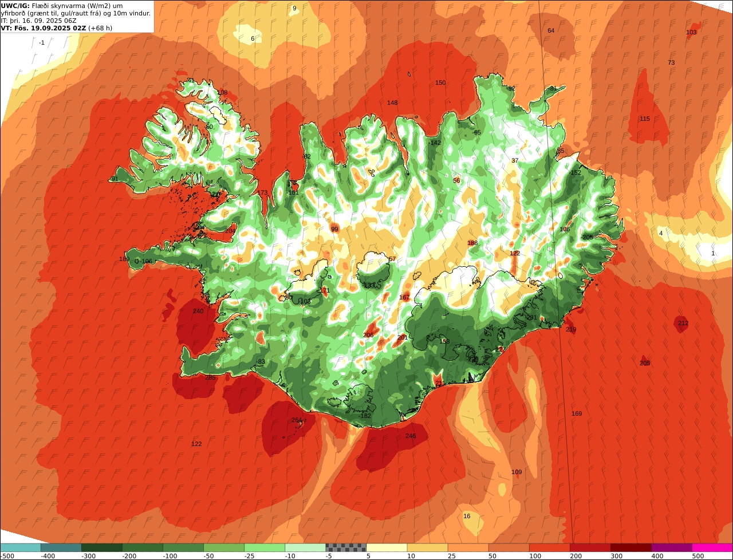The image size is (733, 560).
Task: Select the map value 73 in the northeast
Action: click(671, 63)
